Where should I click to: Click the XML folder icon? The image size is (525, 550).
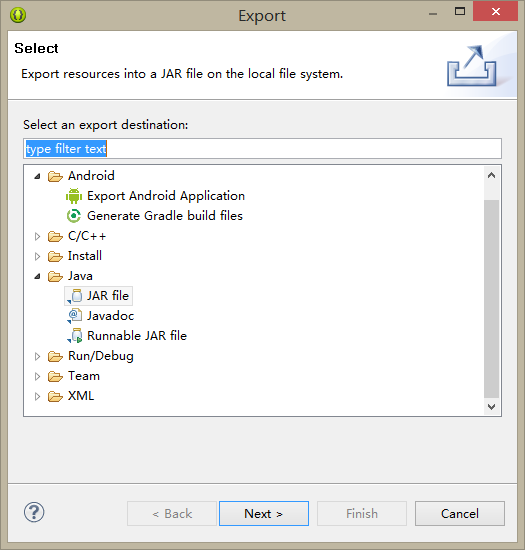[x=55, y=396]
